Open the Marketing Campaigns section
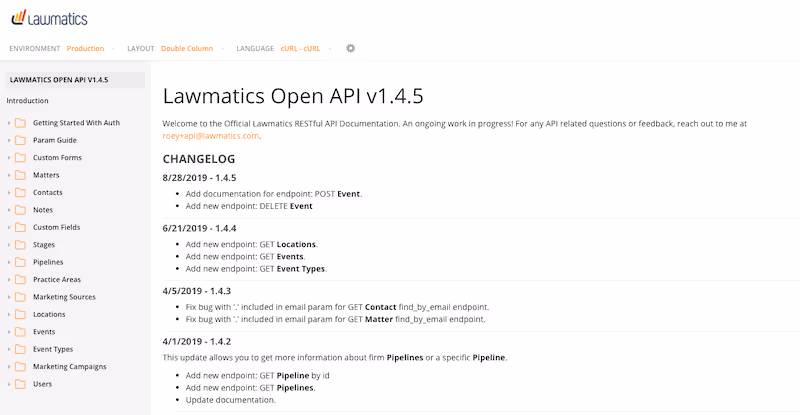The width and height of the screenshot is (800, 415). [70, 367]
